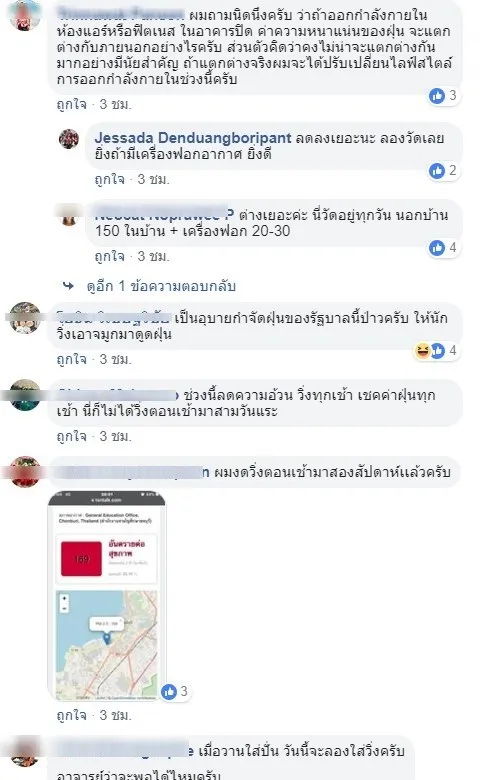Viewport: 496px width, 780px height.
Task: Like the reply mentioning 150 outside home
Action: coord(109,257)
